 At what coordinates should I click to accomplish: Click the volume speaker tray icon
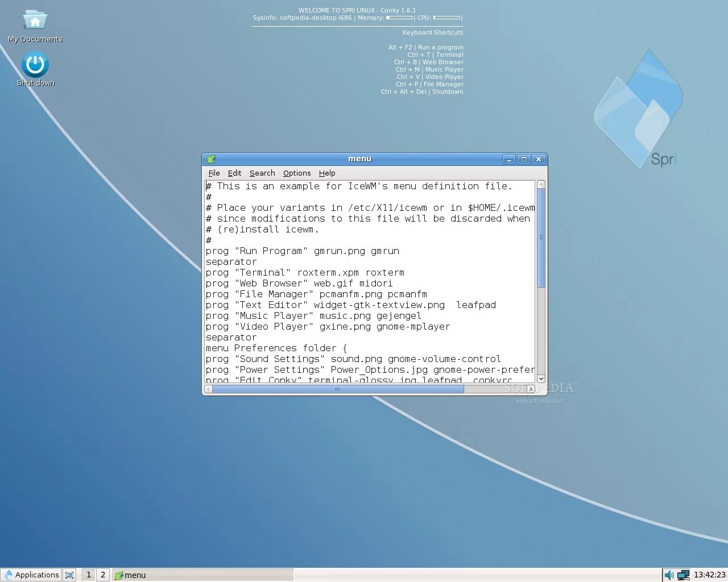(669, 575)
